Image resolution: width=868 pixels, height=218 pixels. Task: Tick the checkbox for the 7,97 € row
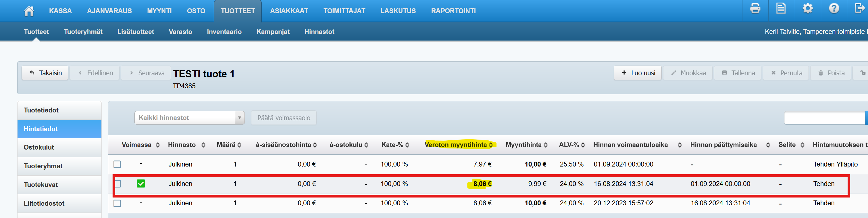tap(117, 164)
